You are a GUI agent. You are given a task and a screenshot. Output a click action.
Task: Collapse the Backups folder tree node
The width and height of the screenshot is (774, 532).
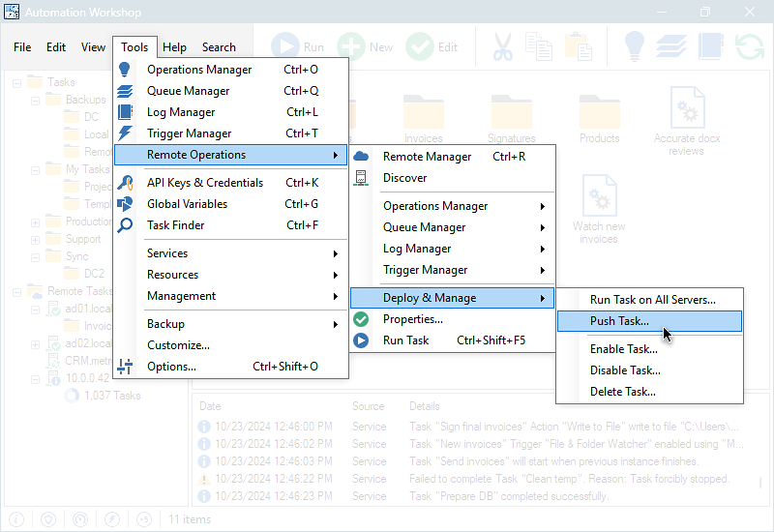[35, 101]
